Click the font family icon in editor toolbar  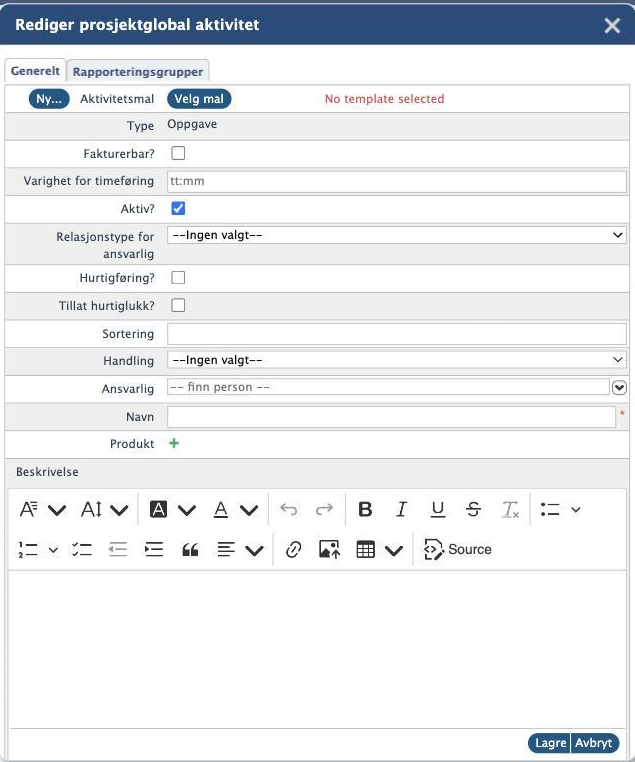tap(29, 509)
